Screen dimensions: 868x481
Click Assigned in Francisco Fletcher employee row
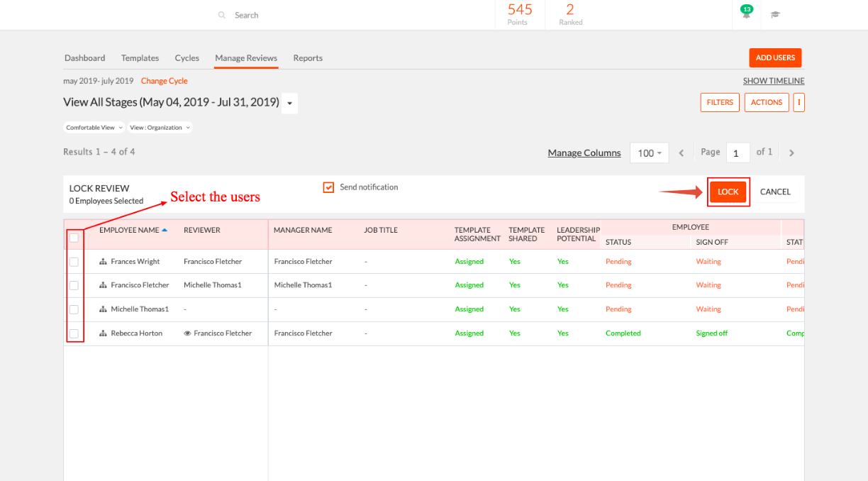pos(469,285)
